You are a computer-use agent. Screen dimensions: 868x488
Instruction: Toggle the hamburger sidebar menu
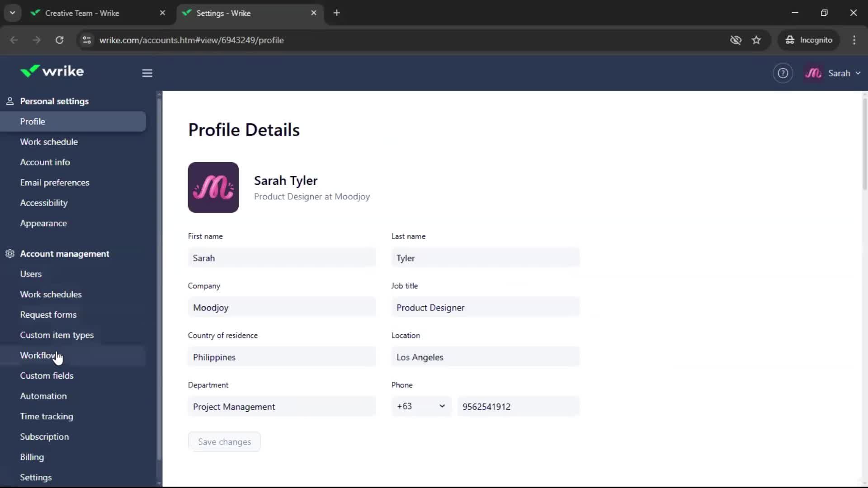coord(147,73)
